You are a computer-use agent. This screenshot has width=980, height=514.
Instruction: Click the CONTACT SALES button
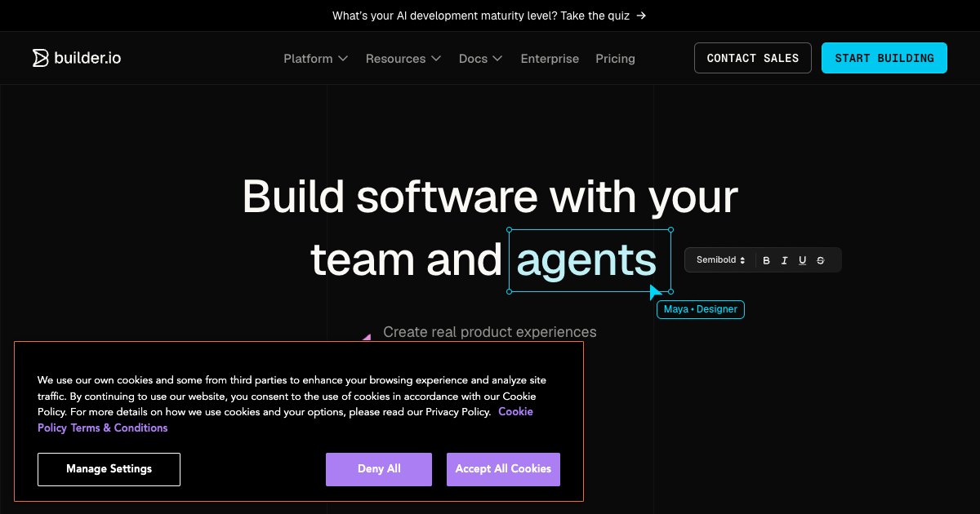(x=753, y=58)
